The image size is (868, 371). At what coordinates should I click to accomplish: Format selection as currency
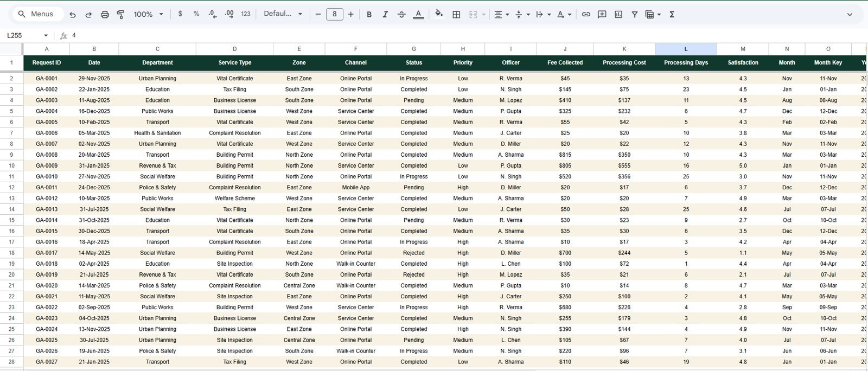point(180,14)
